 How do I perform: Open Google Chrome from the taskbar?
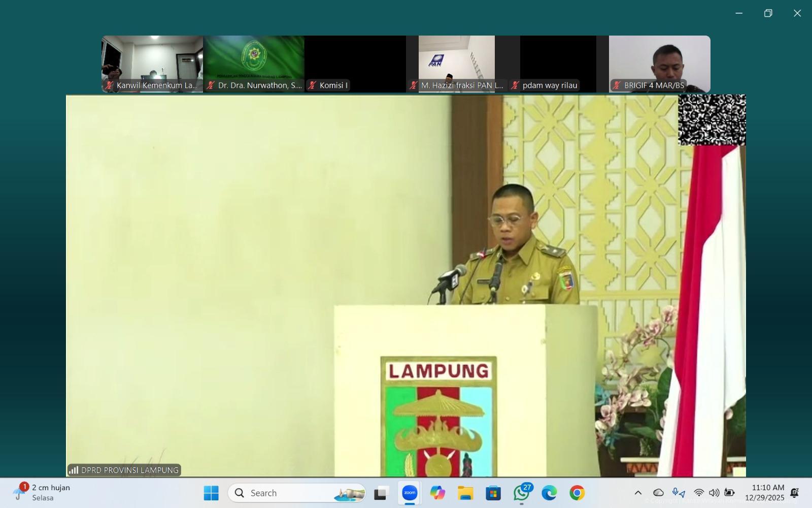click(x=577, y=493)
